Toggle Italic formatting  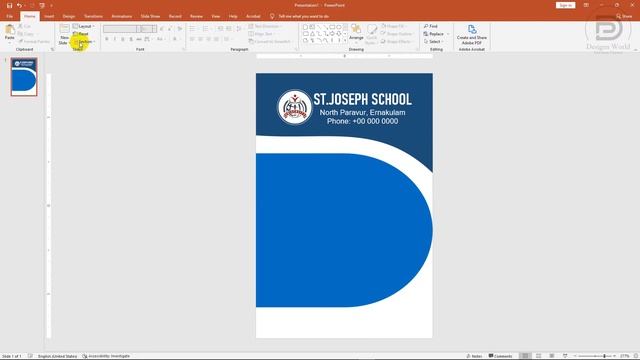click(115, 39)
